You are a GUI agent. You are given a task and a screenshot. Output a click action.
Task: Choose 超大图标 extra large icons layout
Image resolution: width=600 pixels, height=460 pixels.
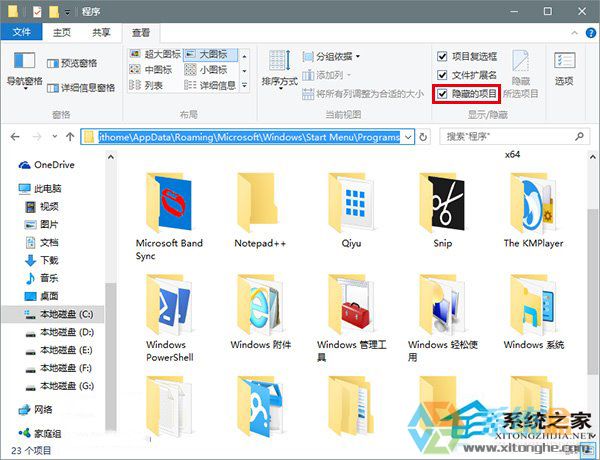click(x=155, y=54)
